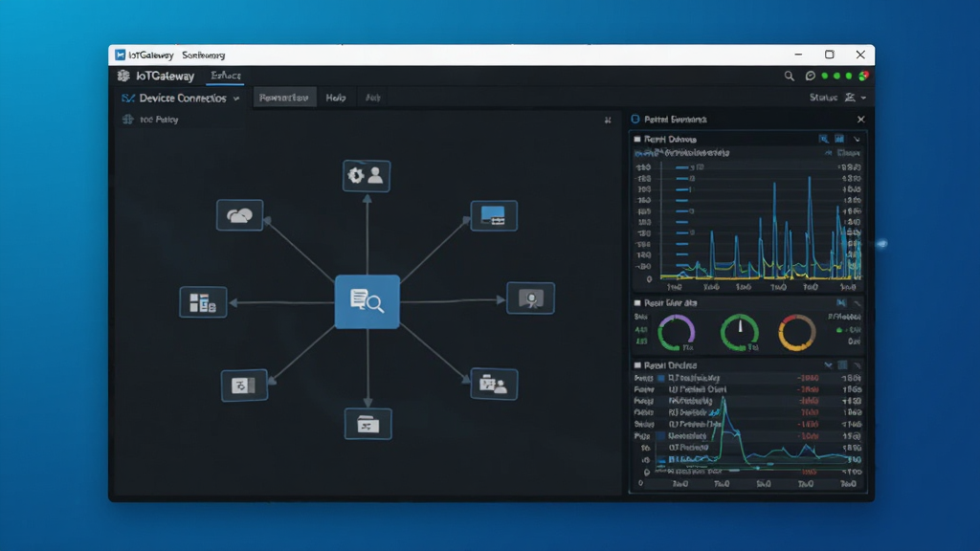Click the red and green status dot in the header
The image size is (980, 551).
(863, 76)
